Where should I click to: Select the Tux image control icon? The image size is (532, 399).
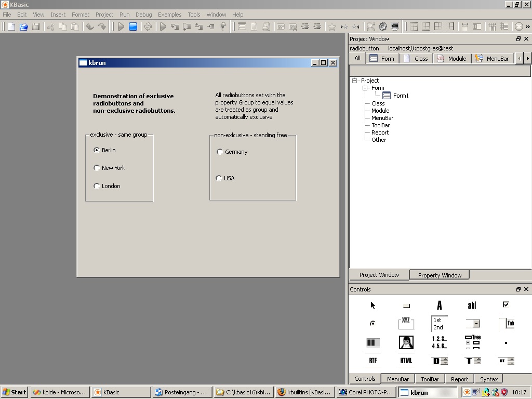tap(406, 342)
